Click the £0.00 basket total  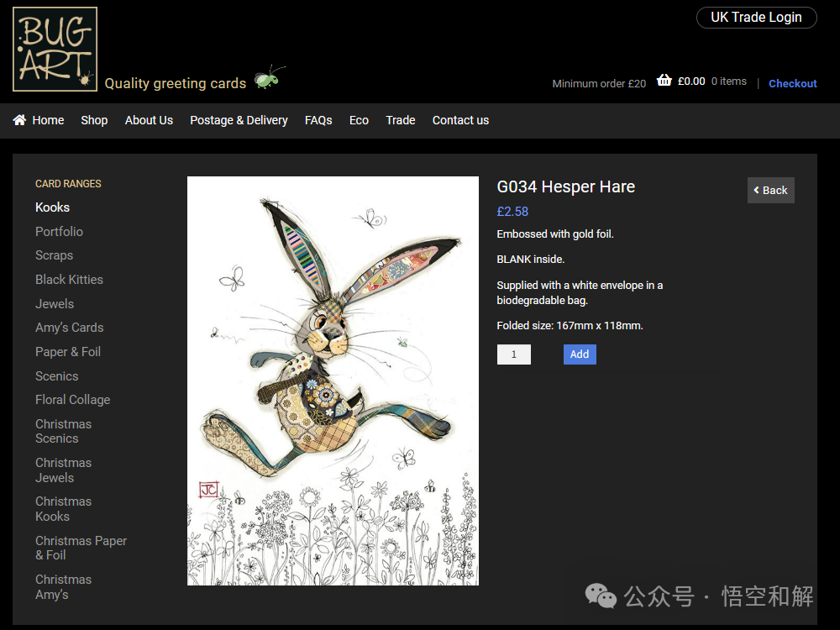click(x=691, y=81)
